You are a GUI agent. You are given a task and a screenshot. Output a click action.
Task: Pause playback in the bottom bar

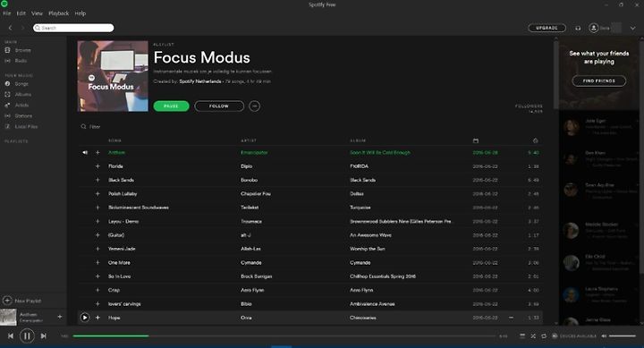tap(27, 336)
